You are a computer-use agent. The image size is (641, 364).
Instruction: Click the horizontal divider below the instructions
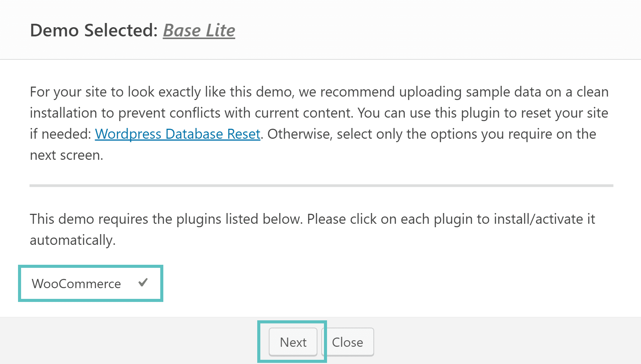(320, 185)
